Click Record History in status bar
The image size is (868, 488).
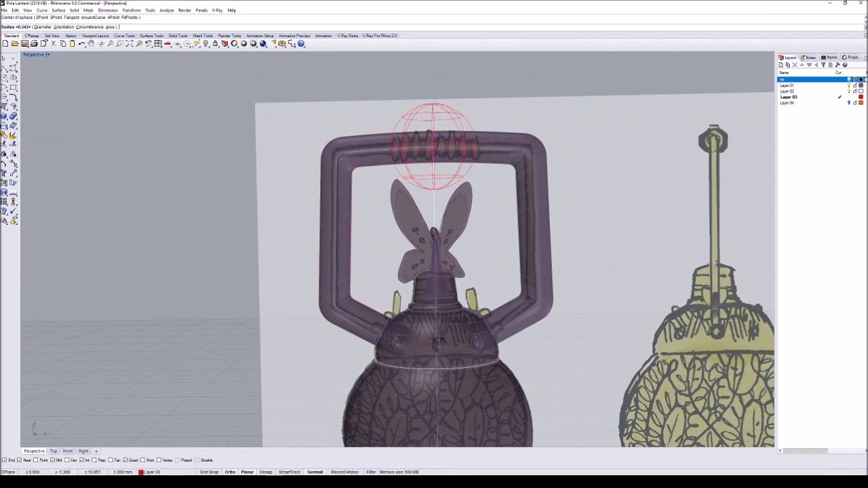344,472
